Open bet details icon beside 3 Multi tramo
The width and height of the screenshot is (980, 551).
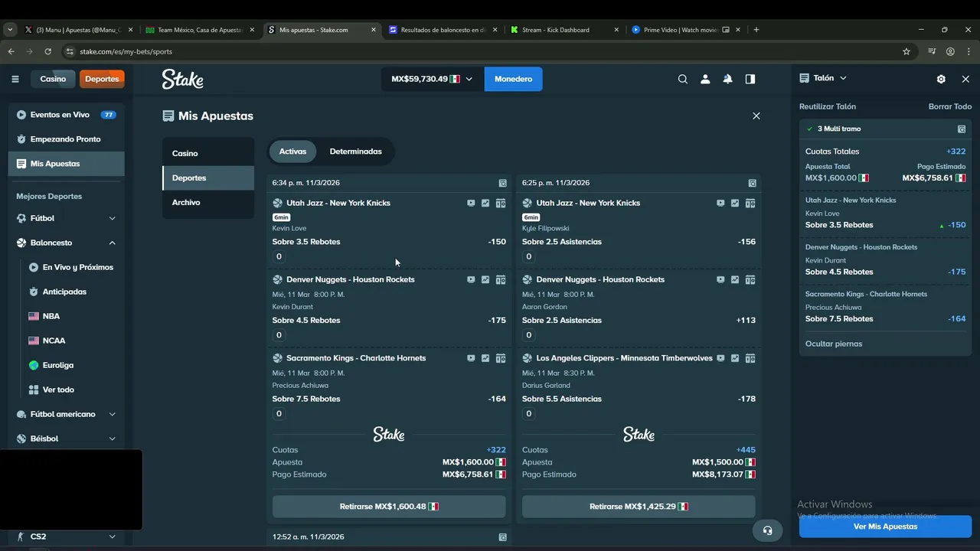point(962,129)
